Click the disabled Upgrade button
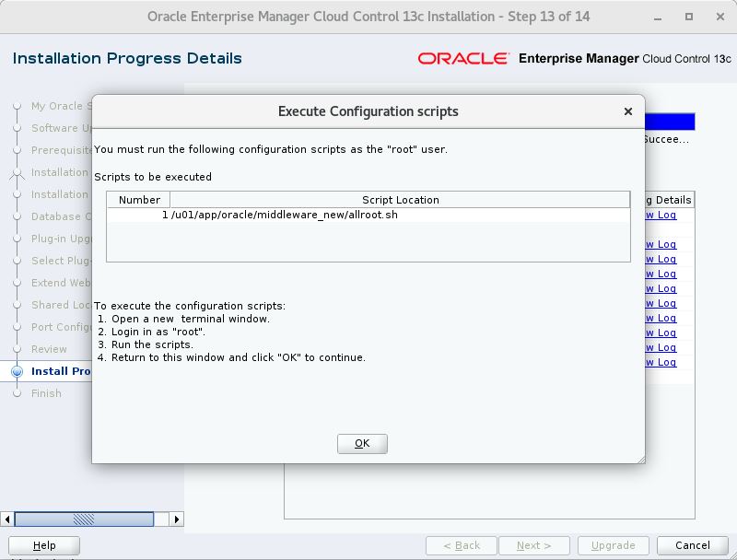The width and height of the screenshot is (737, 560). coord(613,545)
